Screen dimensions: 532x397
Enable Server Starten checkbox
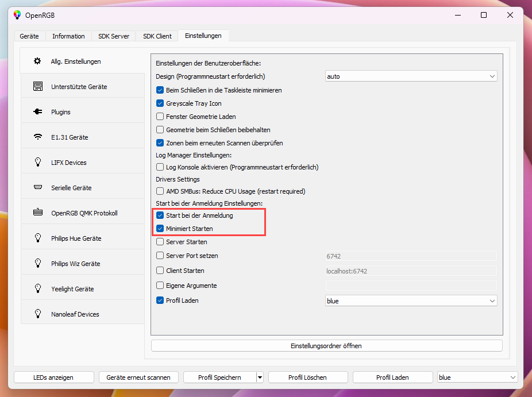[160, 242]
